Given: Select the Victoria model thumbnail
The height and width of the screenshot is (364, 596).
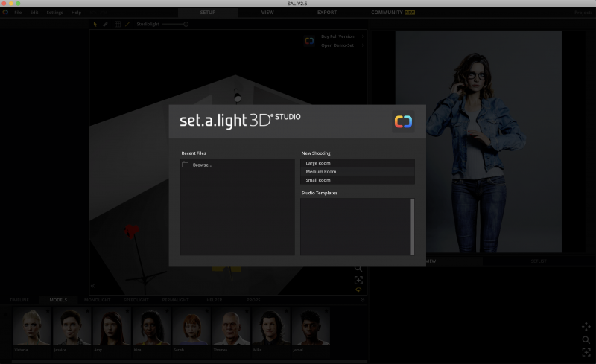Looking at the screenshot, I should [x=32, y=327].
